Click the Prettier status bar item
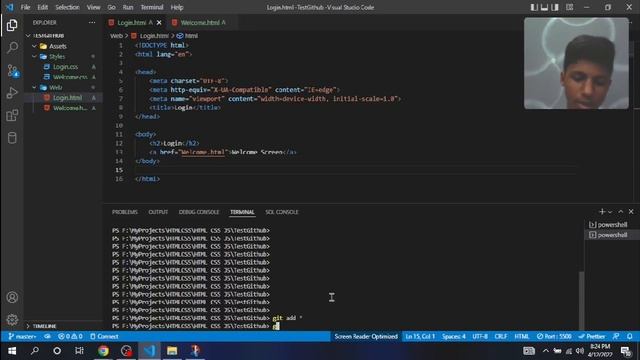The image size is (640, 360). tap(592, 336)
